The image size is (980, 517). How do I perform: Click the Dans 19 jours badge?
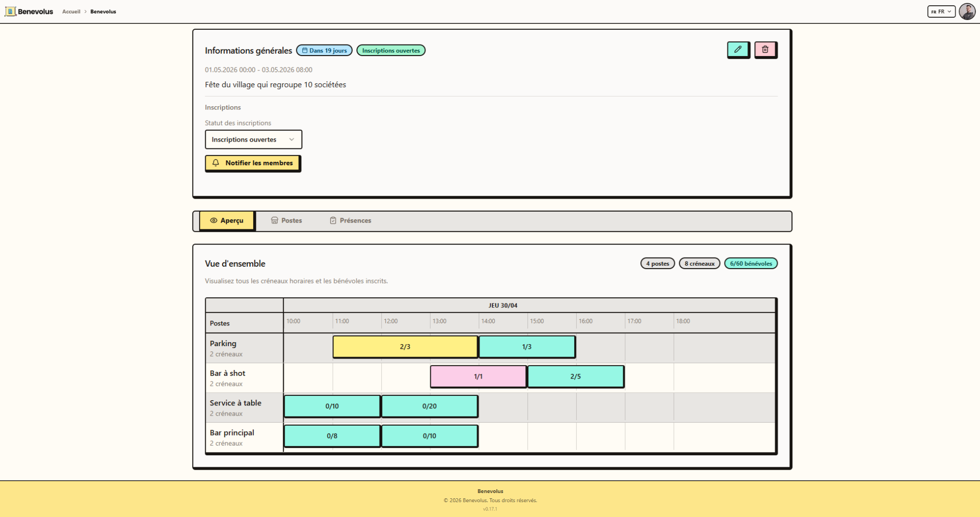click(x=324, y=50)
